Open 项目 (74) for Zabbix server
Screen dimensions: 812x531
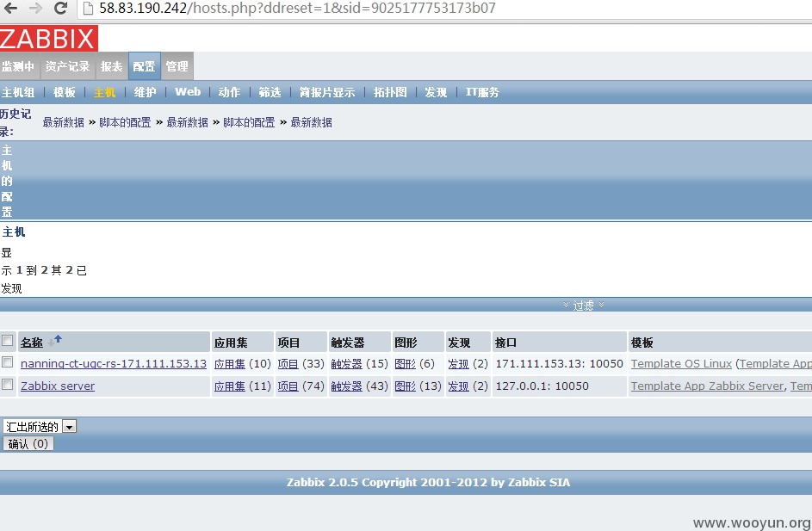(288, 386)
